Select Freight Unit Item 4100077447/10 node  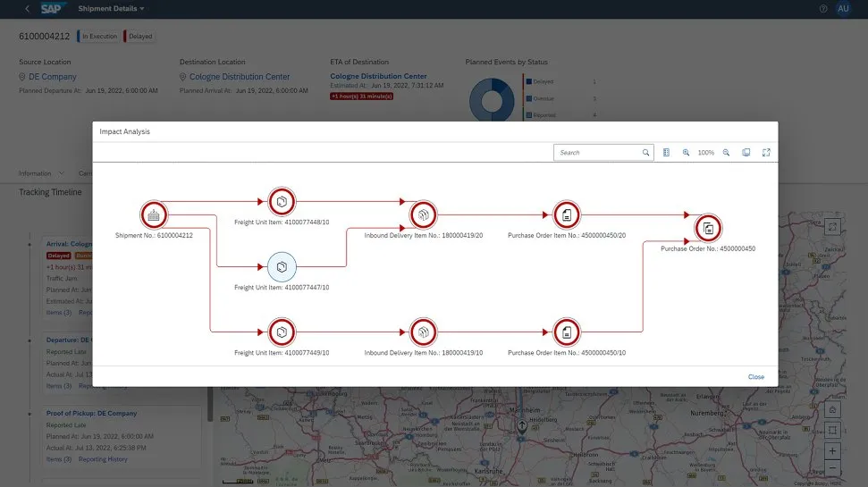click(282, 266)
